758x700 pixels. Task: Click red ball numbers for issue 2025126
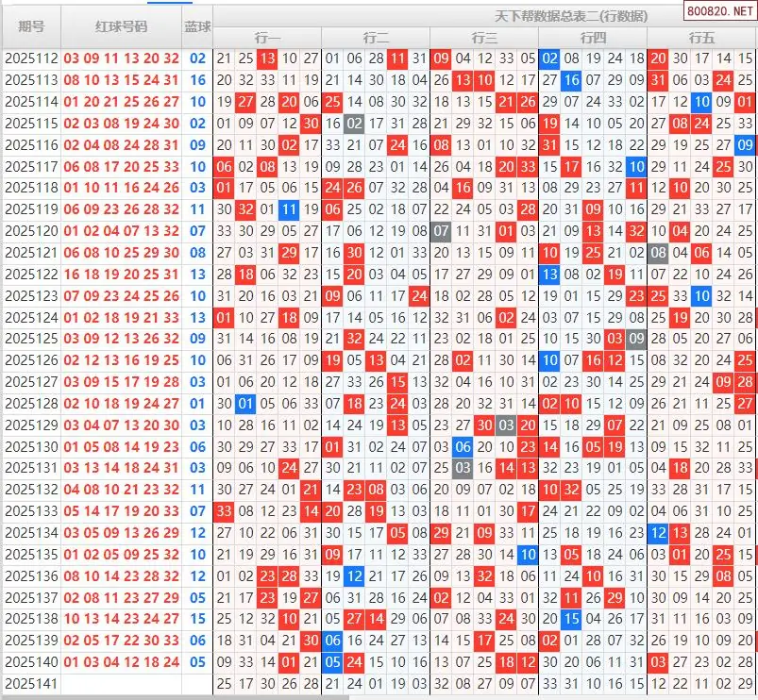coord(121,360)
